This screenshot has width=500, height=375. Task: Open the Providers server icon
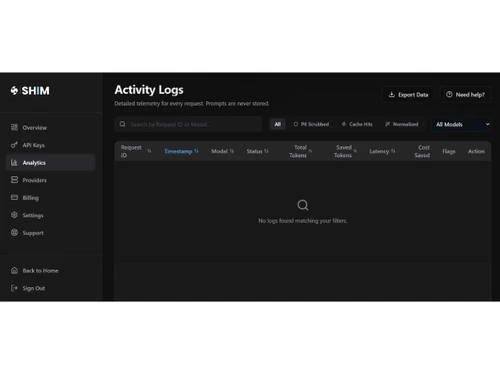tap(14, 180)
